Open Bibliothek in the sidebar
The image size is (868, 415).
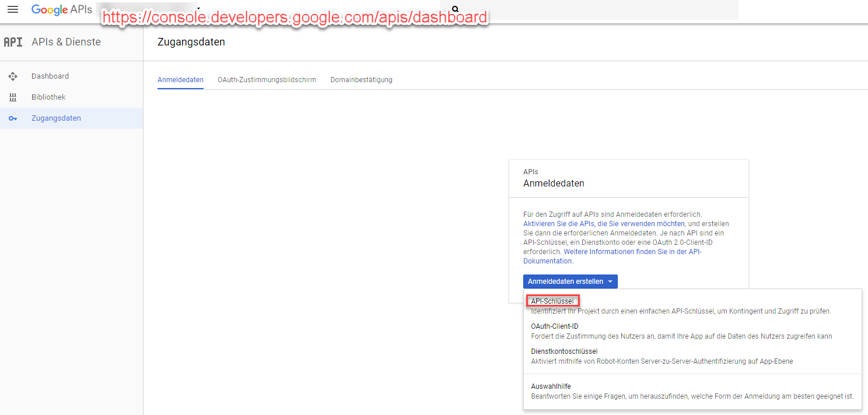[x=71, y=97]
